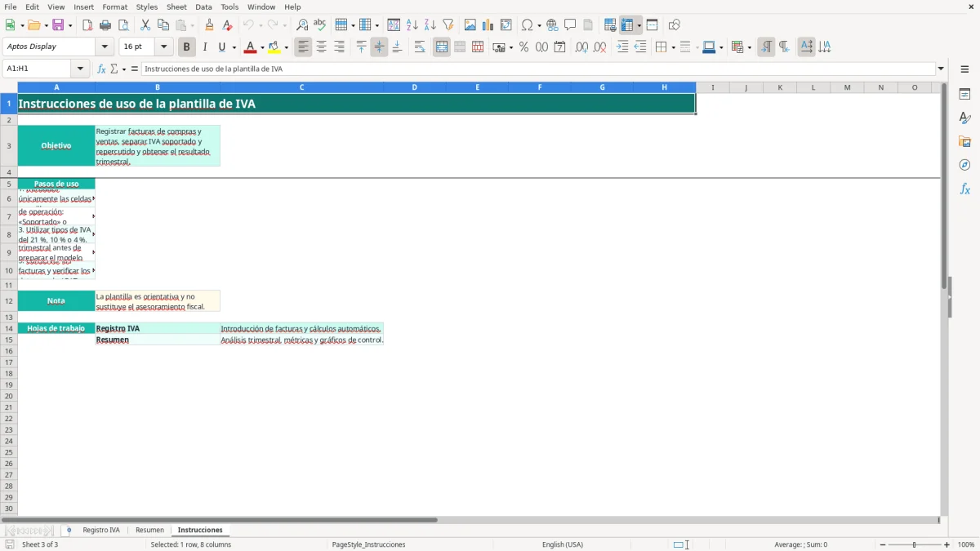
Task: Toggle Wrap Text button
Action: (x=420, y=47)
